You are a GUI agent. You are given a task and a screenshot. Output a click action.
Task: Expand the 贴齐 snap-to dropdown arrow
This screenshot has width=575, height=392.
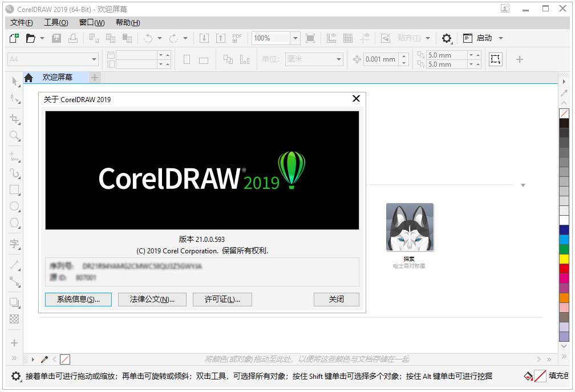coord(428,38)
